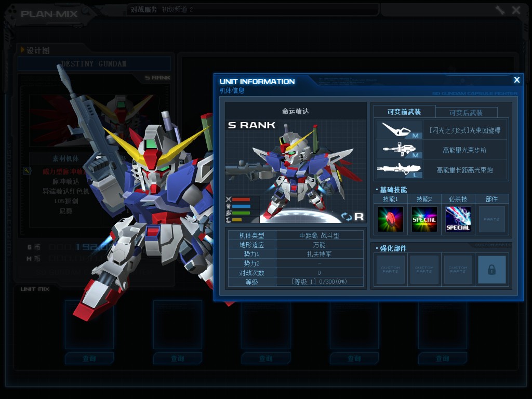Click the empty 部件 PARTS slot
The height and width of the screenshot is (399, 532).
491,219
